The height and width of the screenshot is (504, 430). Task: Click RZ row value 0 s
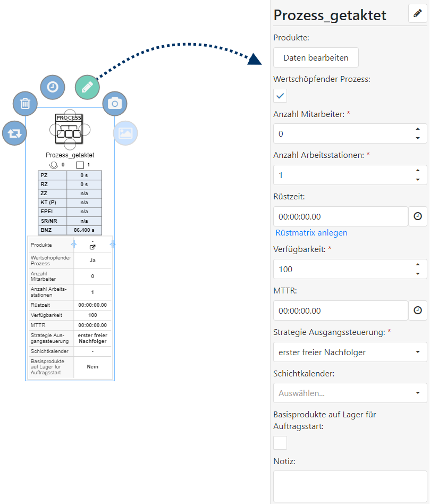point(84,184)
